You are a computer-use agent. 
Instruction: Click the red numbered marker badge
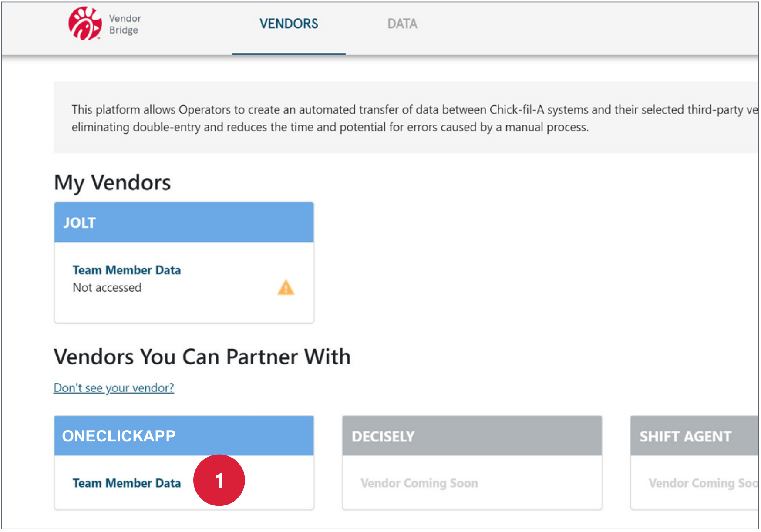(220, 479)
